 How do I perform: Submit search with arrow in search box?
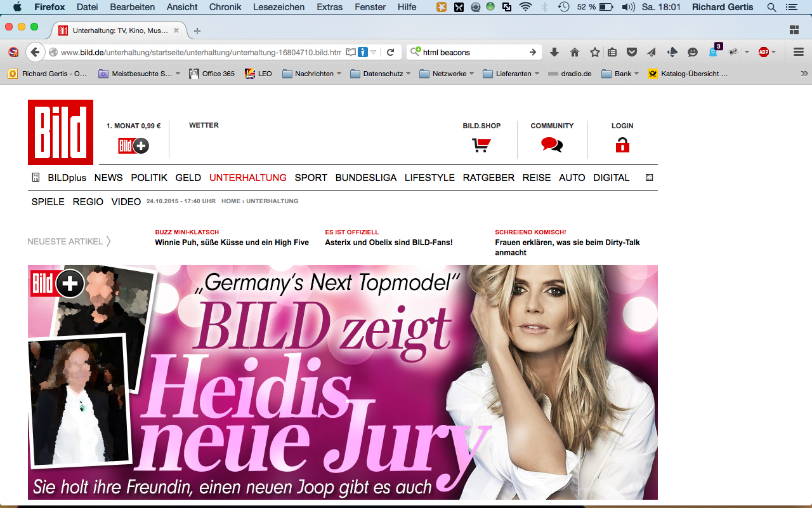[533, 52]
